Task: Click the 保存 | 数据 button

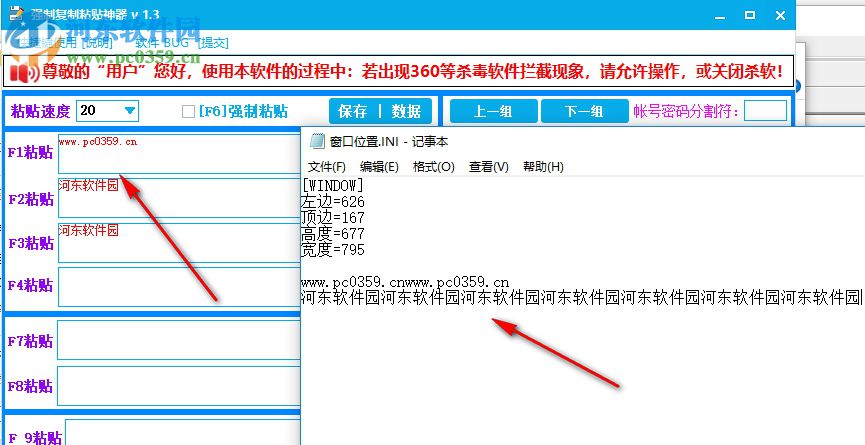Action: tap(380, 111)
